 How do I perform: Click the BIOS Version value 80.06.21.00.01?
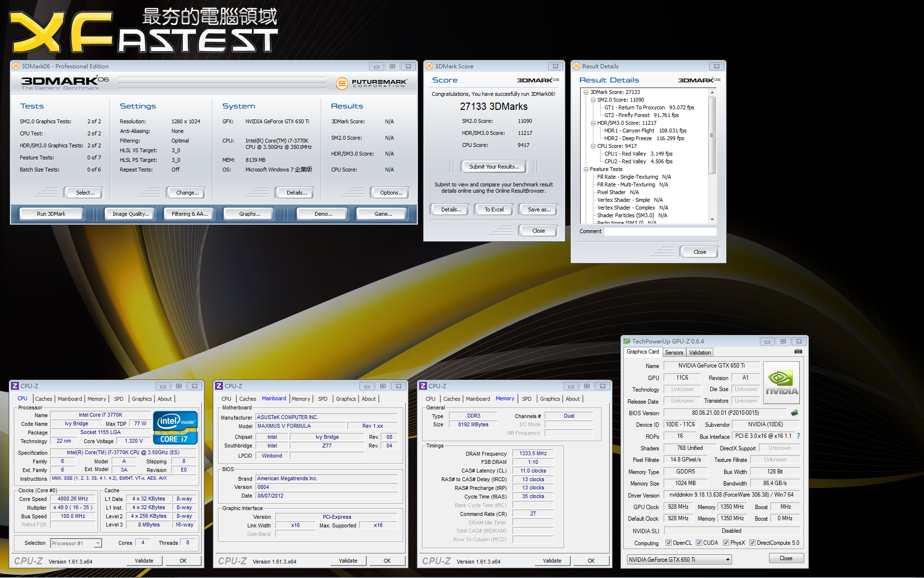(x=725, y=413)
